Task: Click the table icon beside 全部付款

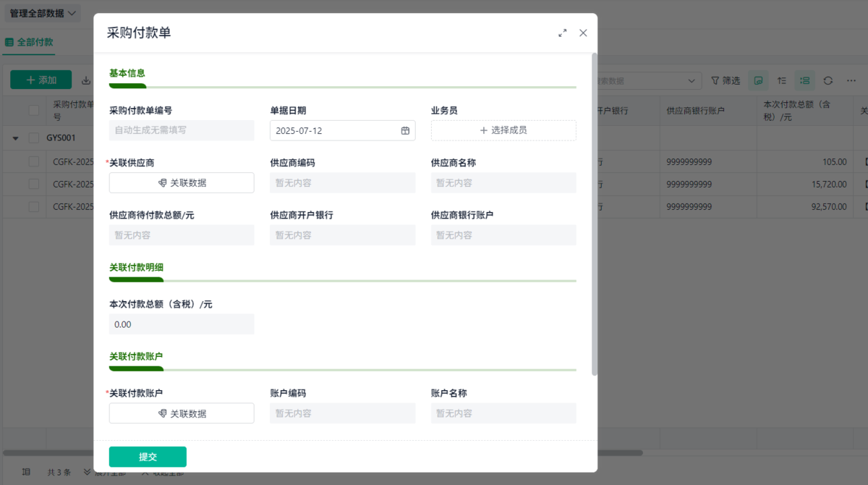Action: pyautogui.click(x=9, y=42)
